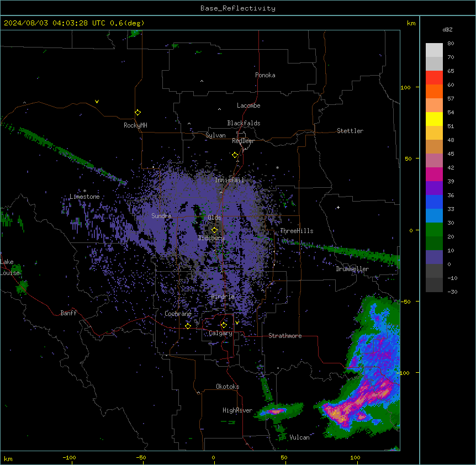This screenshot has height=465, width=476.
Task: Click the Sundre town label
Action: 161,216
